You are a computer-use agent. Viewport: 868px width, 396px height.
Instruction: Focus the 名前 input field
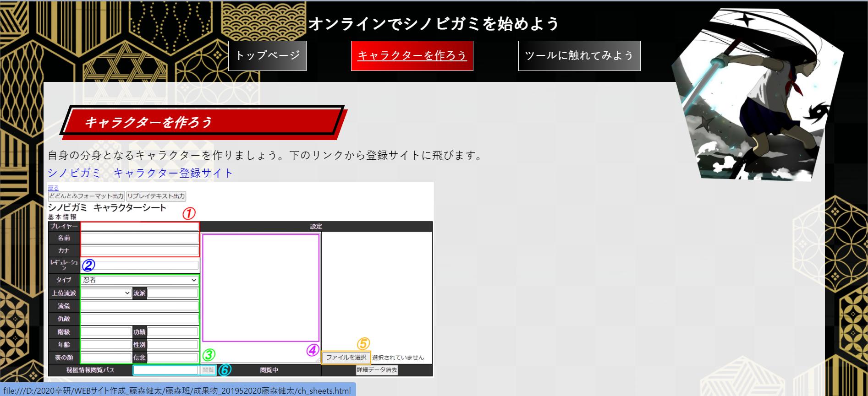[x=140, y=238]
